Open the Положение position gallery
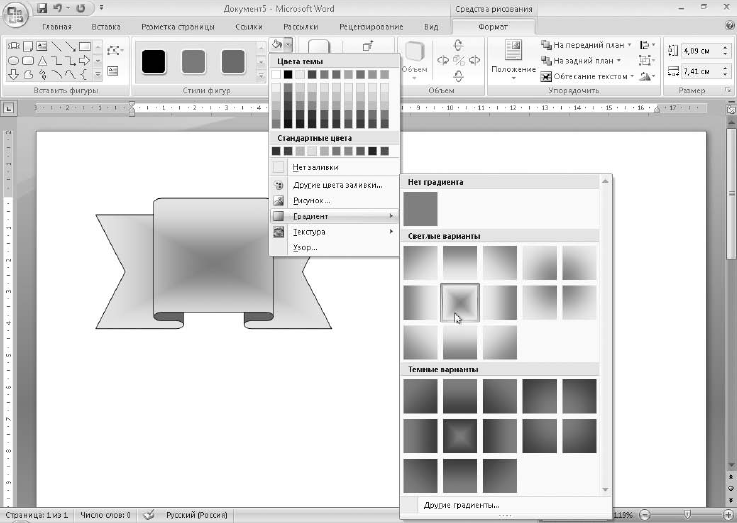The image size is (737, 523). 513,60
